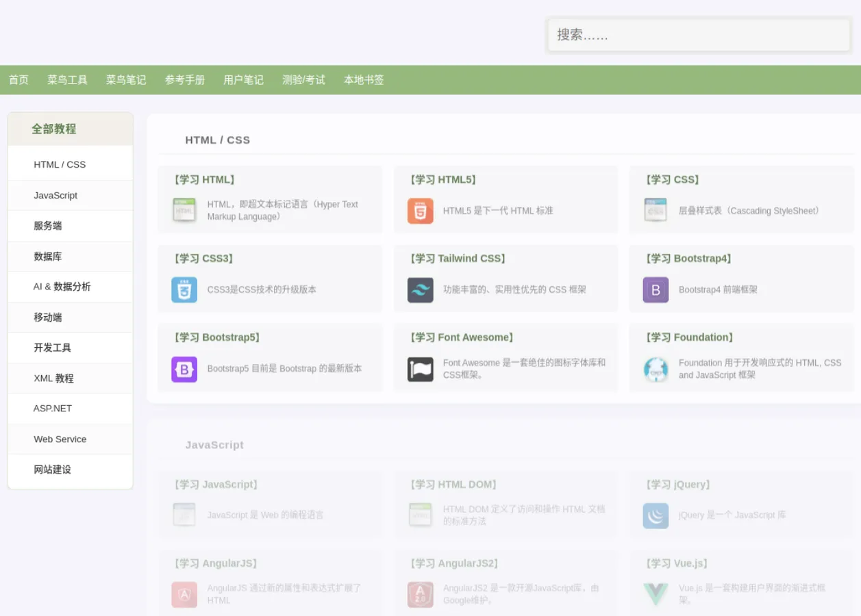
Task: Click the CSS stylesheet icon
Action: 656,211
